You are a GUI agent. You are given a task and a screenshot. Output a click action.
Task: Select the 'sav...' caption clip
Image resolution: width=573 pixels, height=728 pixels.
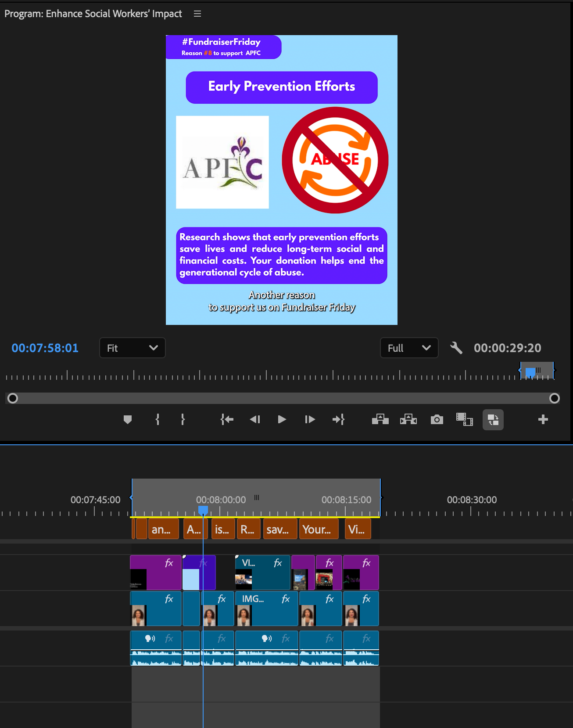[x=280, y=529]
